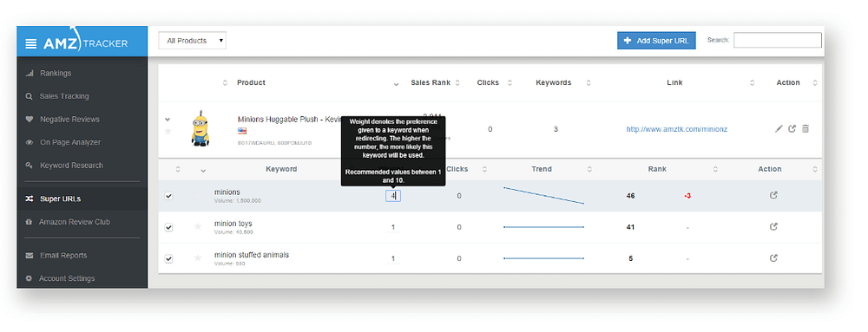Image resolution: width=868 pixels, height=332 pixels.
Task: Click the Add Super URL button
Action: click(x=656, y=41)
